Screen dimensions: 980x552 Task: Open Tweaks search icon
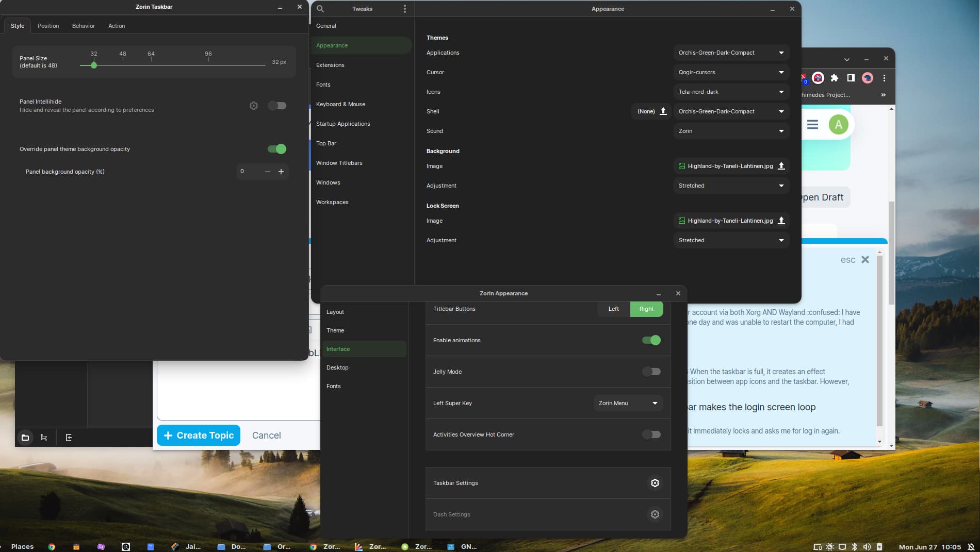pyautogui.click(x=320, y=9)
